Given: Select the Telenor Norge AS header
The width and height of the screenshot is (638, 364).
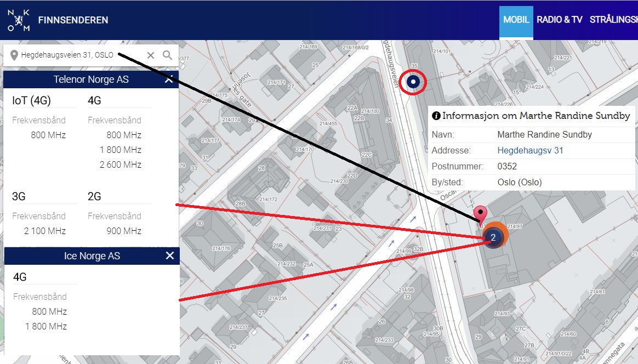Looking at the screenshot, I should (91, 79).
